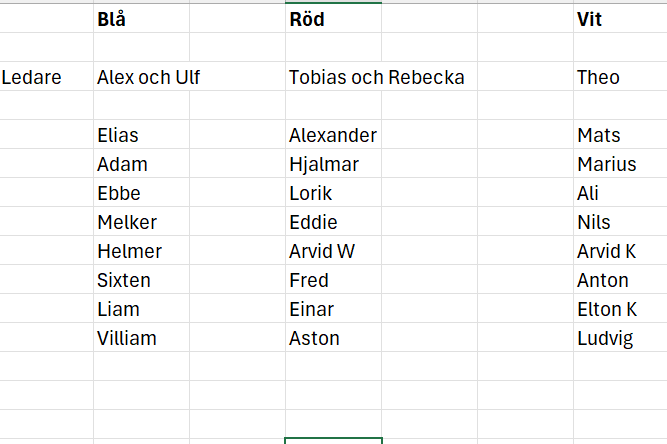The width and height of the screenshot is (667, 444).
Task: Click the "Ledare" row label cell
Action: [32, 77]
